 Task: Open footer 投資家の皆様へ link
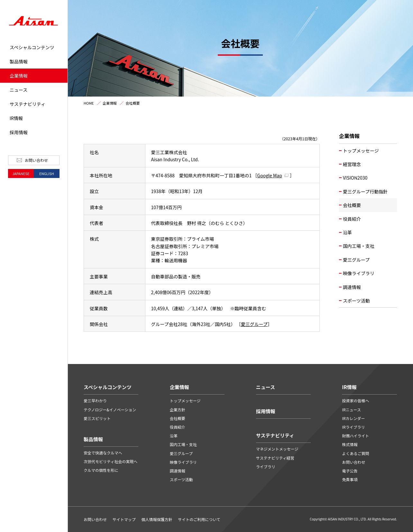pos(356,401)
